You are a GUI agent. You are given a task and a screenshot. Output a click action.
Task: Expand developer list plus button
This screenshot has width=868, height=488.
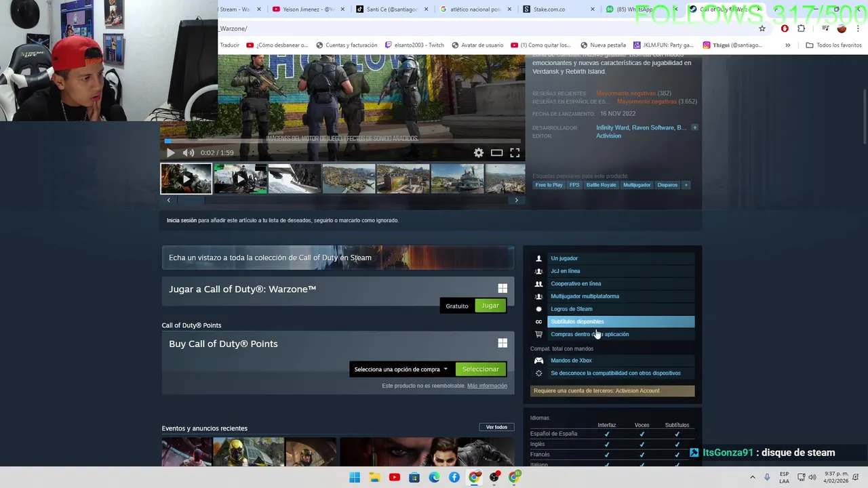(694, 127)
